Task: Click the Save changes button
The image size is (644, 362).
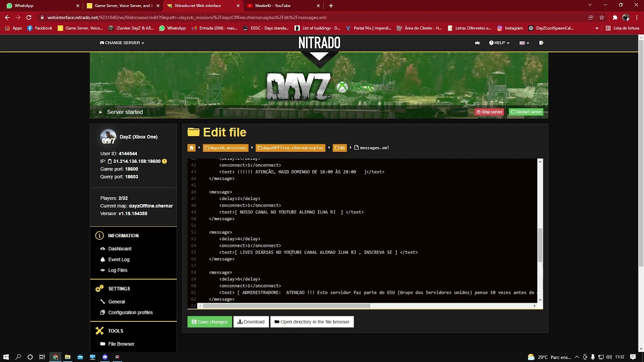Action: coord(210,322)
